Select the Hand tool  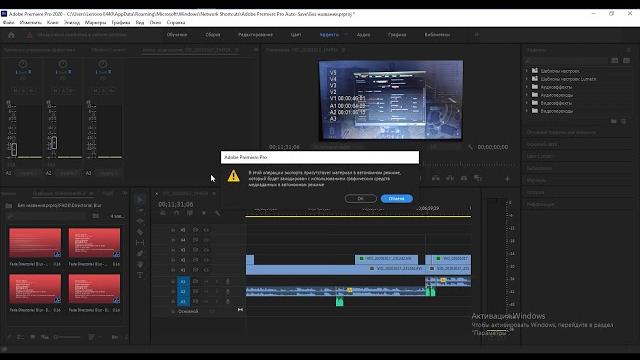pos(140,264)
